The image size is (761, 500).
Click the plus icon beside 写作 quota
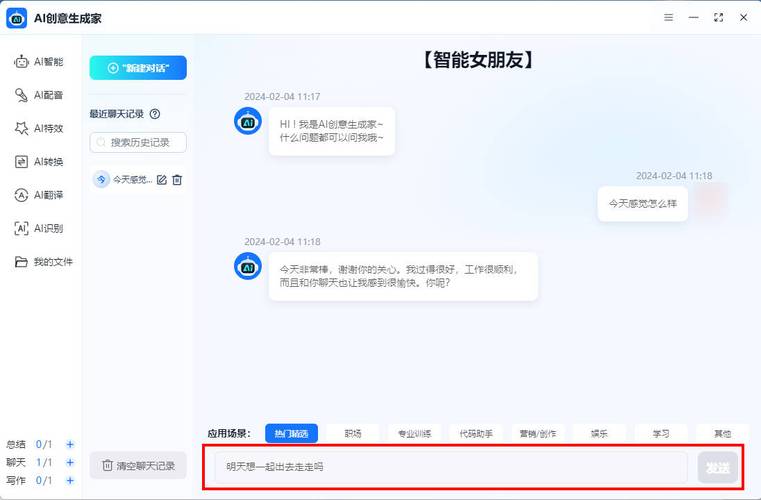pyautogui.click(x=70, y=481)
